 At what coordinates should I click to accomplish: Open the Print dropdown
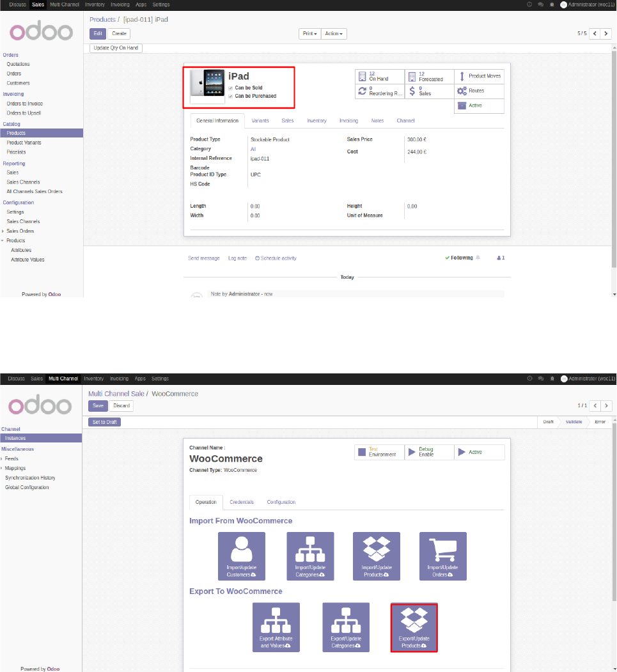pyautogui.click(x=310, y=33)
